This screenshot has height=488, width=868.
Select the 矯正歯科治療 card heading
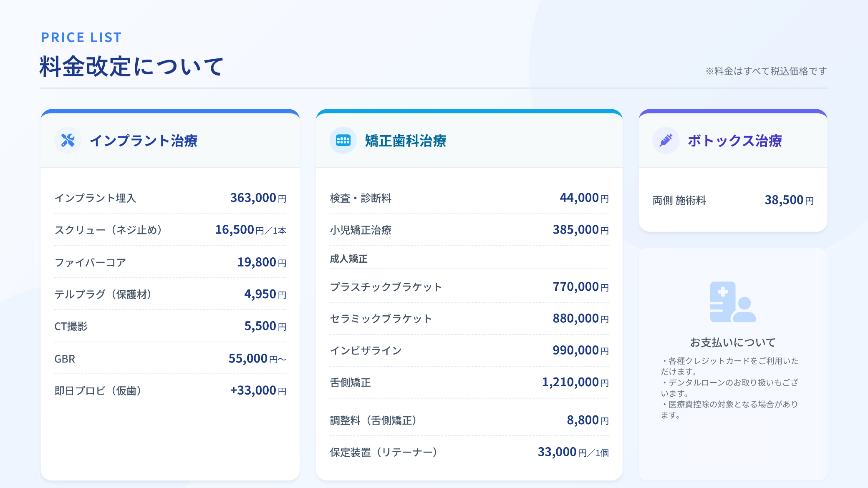click(405, 141)
